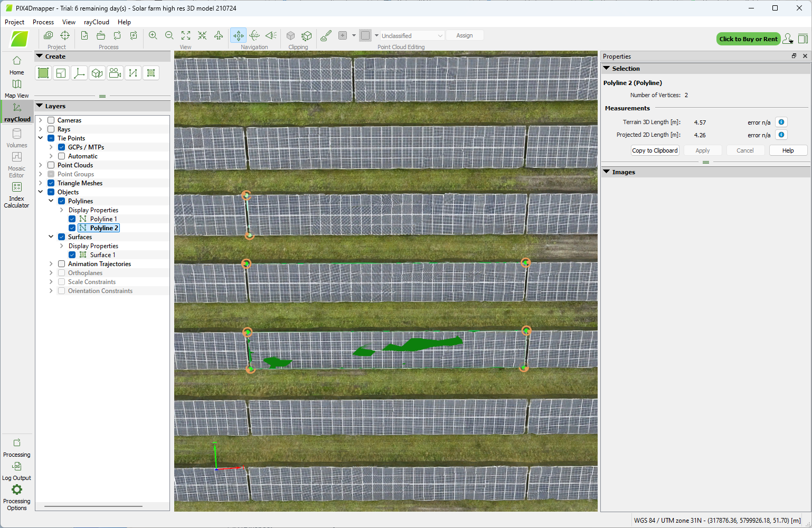Click the Zoom In magnifier icon
The width and height of the screenshot is (812, 528).
[153, 35]
